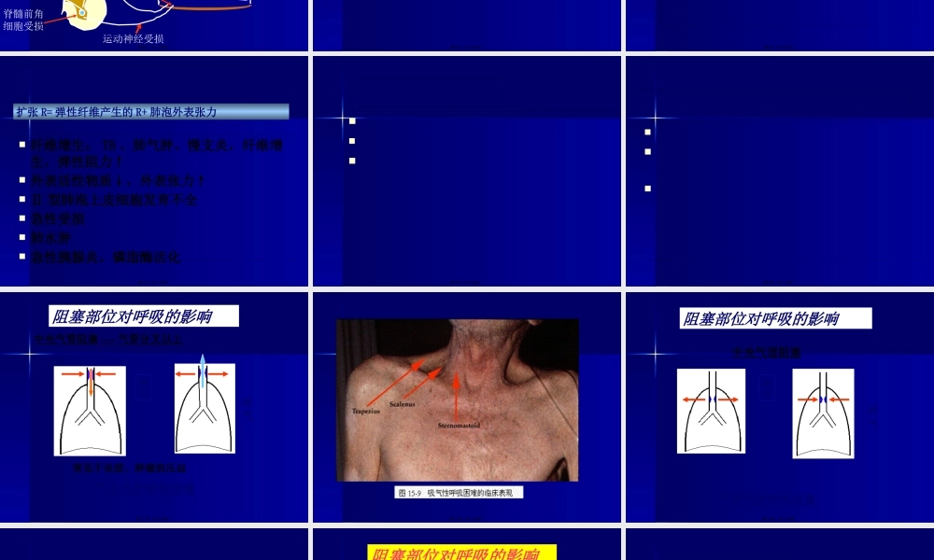The height and width of the screenshot is (560, 934).
Task: Click the 'Scalenus' label in the photo
Action: coord(402,404)
